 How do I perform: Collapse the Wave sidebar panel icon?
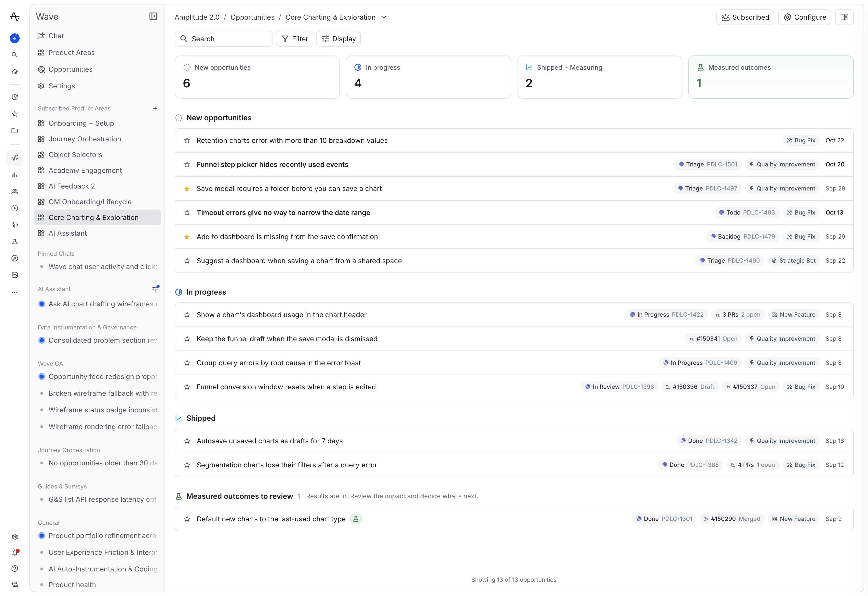[153, 16]
